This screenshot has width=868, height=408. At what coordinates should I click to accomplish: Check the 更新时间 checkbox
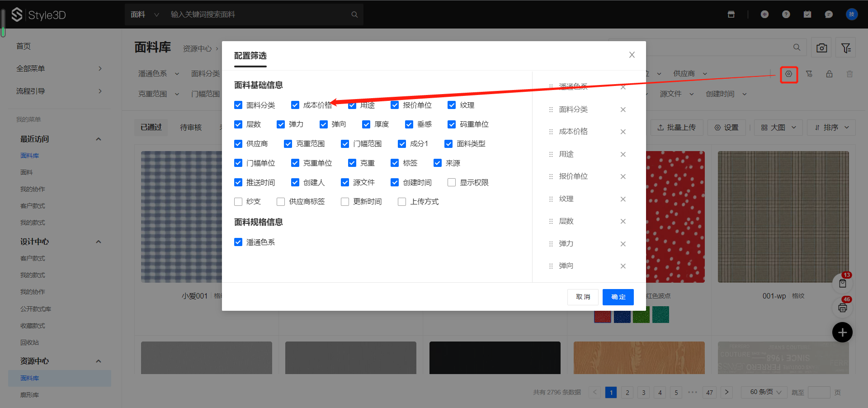[x=345, y=202]
